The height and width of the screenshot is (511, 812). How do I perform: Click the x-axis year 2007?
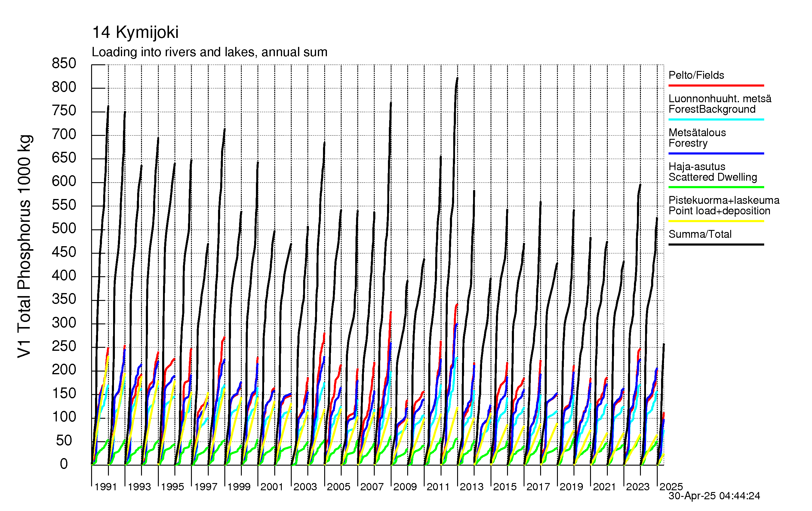pos(372,487)
